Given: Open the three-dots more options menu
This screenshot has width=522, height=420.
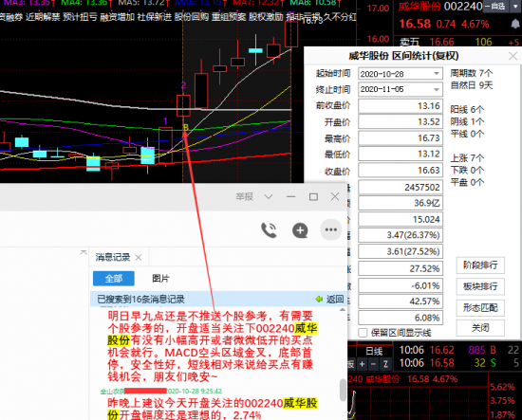Looking at the screenshot, I should 330,229.
